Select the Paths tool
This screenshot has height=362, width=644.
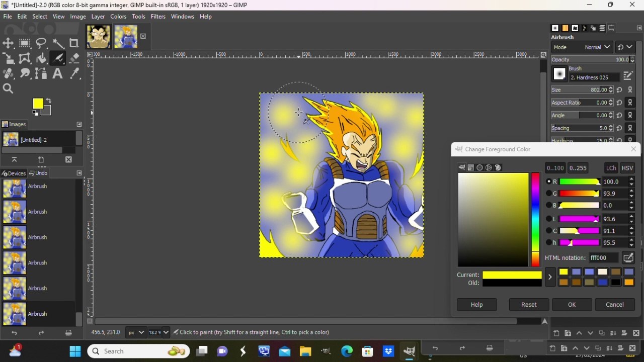42,73
